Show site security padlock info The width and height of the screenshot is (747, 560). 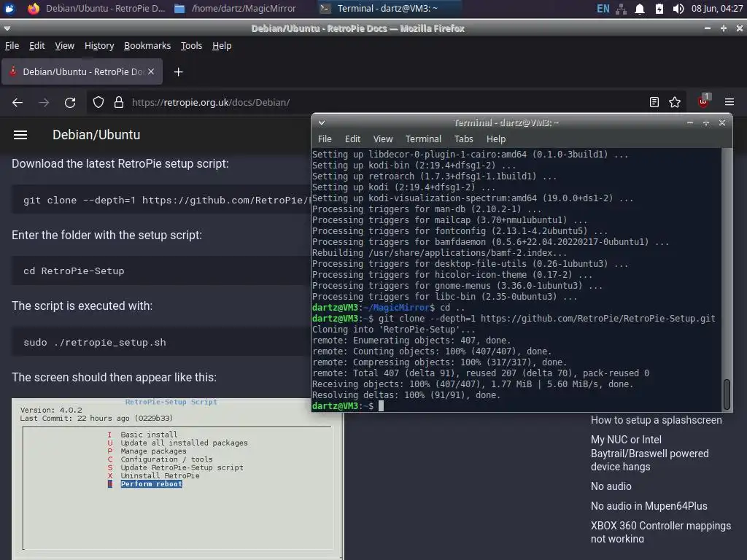(x=119, y=102)
